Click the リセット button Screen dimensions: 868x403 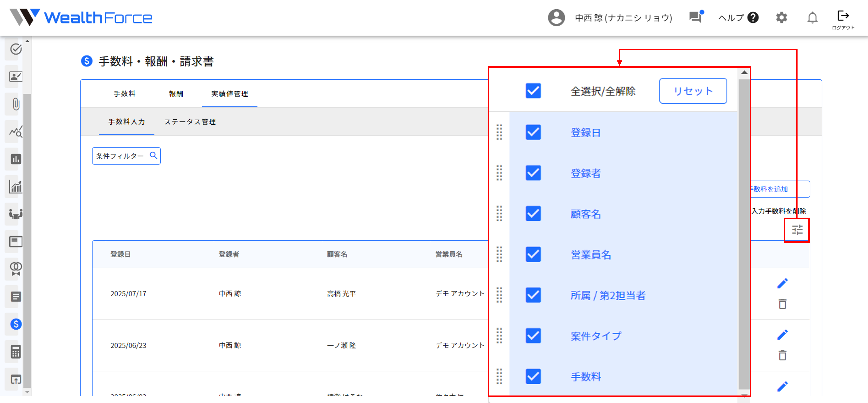pyautogui.click(x=693, y=91)
